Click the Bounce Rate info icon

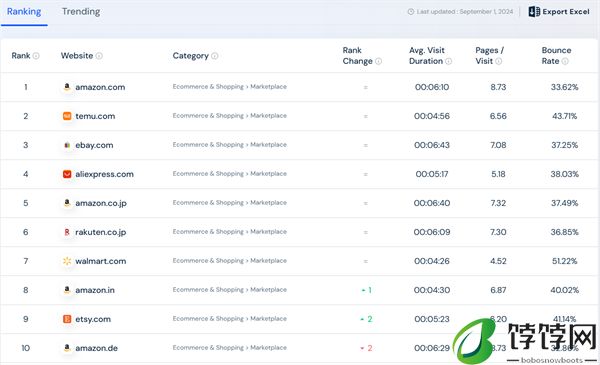[x=565, y=61]
